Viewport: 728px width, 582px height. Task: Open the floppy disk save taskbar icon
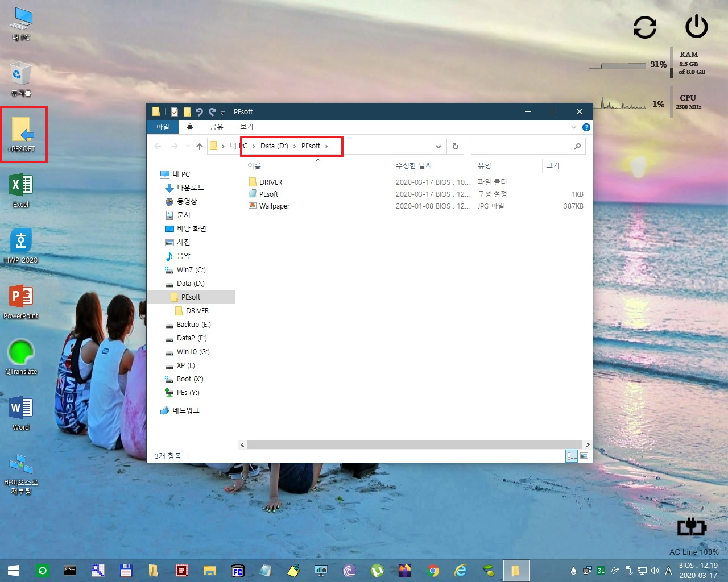[126, 571]
